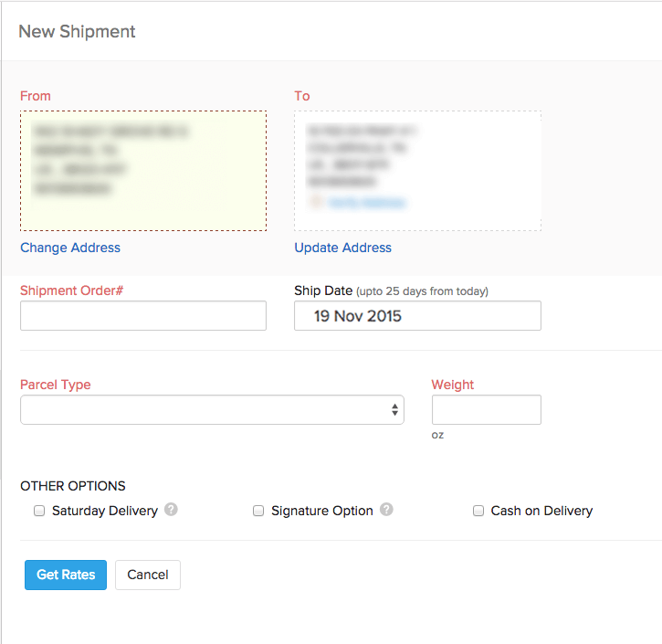
Task: Open Saturday Delivery help icon
Action: 171,510
